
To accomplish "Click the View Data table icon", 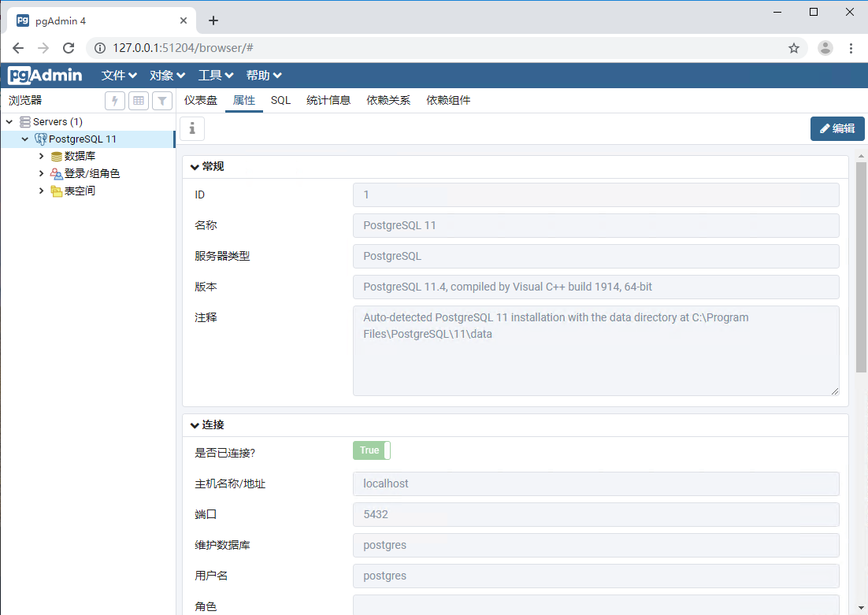I will point(139,101).
